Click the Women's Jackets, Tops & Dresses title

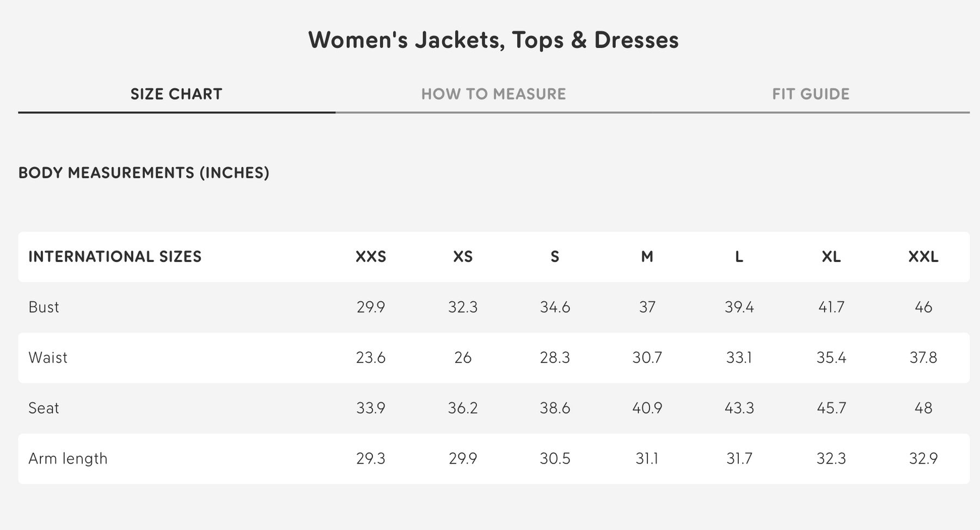coord(493,40)
